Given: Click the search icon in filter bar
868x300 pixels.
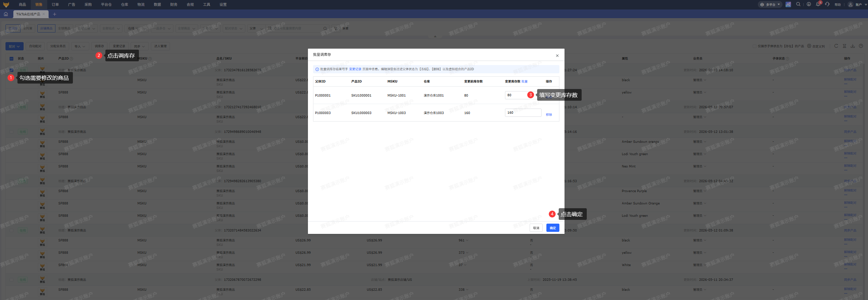Looking at the screenshot, I should tap(325, 28).
